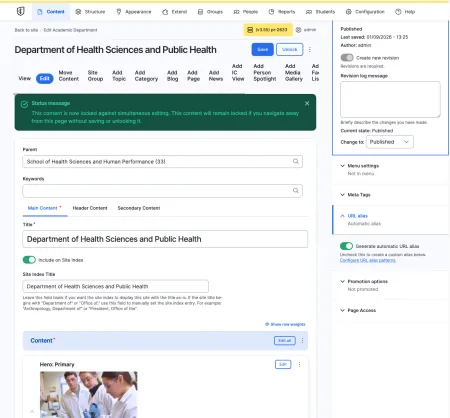Click the Add Page tab

(x=193, y=76)
